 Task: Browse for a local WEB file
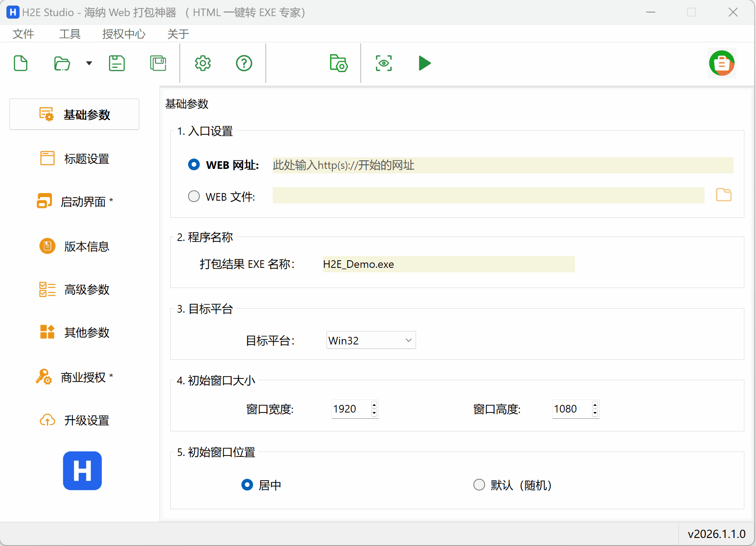click(x=723, y=195)
